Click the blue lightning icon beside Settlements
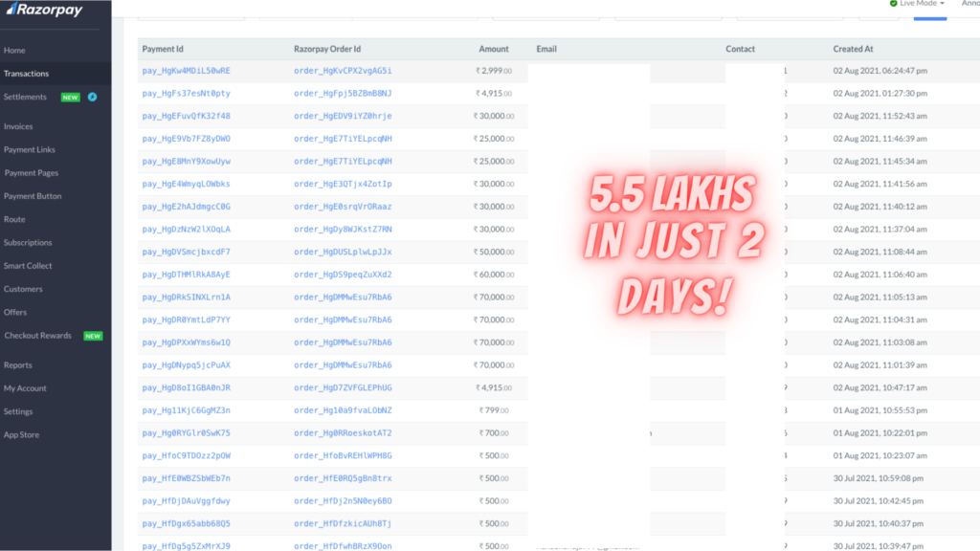 click(92, 97)
